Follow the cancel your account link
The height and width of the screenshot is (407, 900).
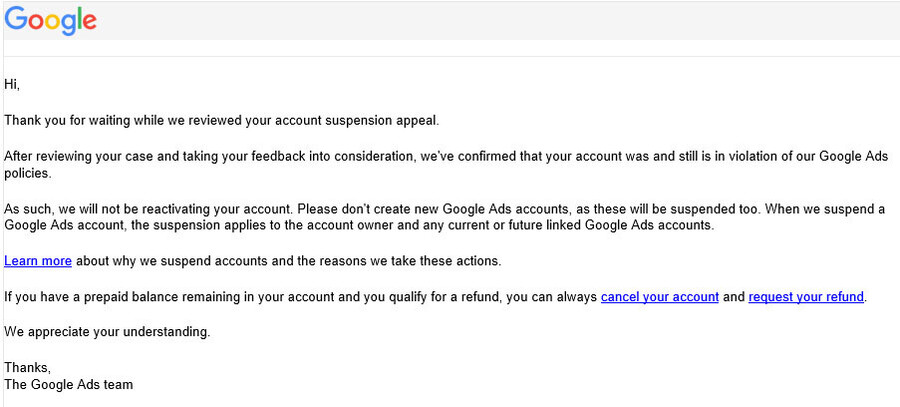pyautogui.click(x=660, y=297)
